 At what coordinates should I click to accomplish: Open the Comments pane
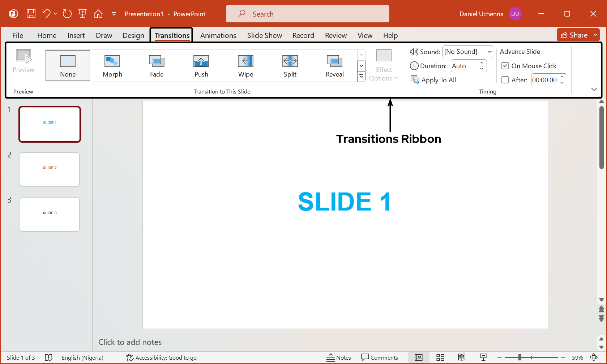380,357
